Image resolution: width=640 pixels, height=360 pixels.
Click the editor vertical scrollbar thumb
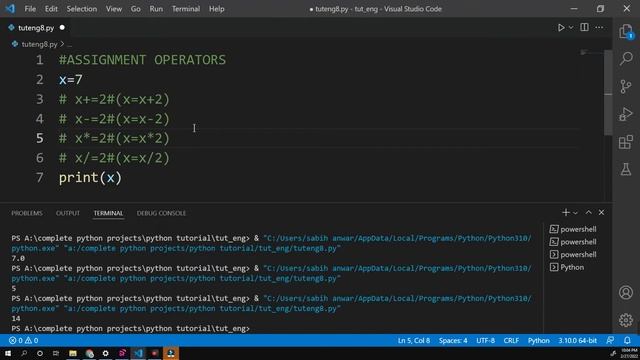(x=608, y=93)
